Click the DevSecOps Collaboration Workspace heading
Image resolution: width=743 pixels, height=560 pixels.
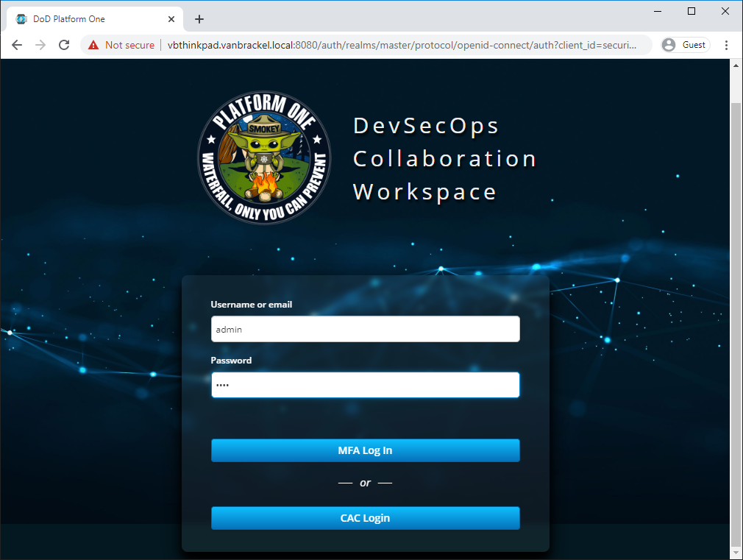(x=444, y=158)
